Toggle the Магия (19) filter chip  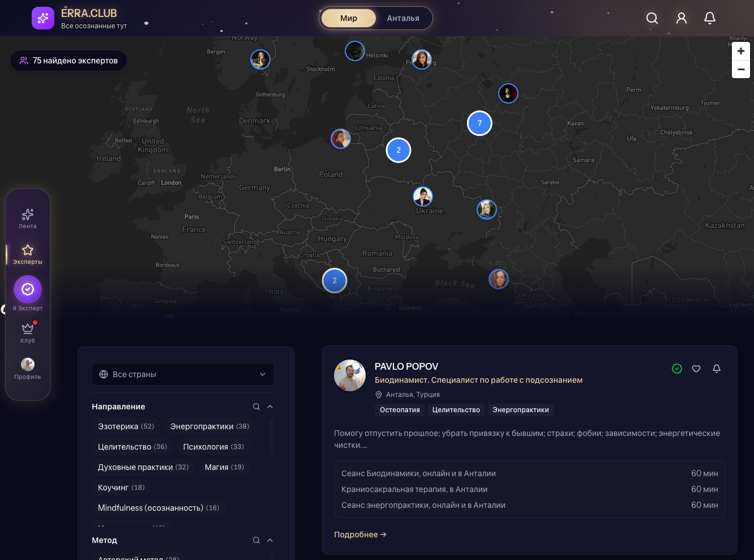[x=224, y=467]
